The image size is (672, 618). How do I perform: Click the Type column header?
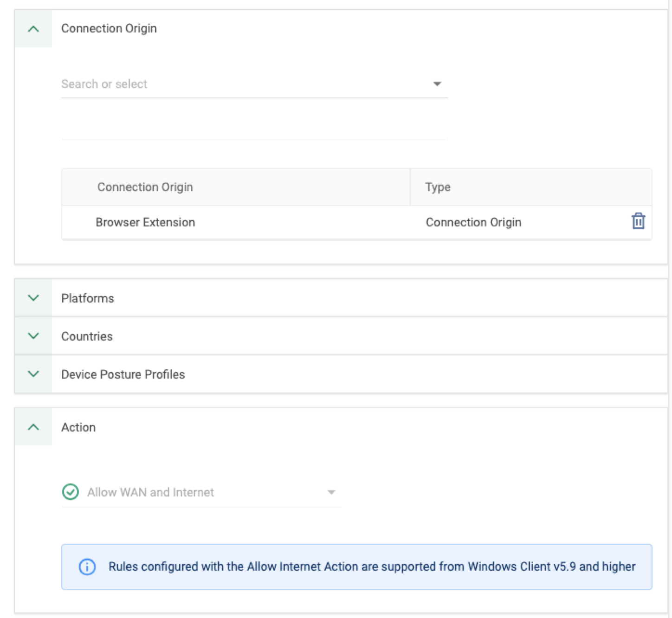(x=437, y=187)
